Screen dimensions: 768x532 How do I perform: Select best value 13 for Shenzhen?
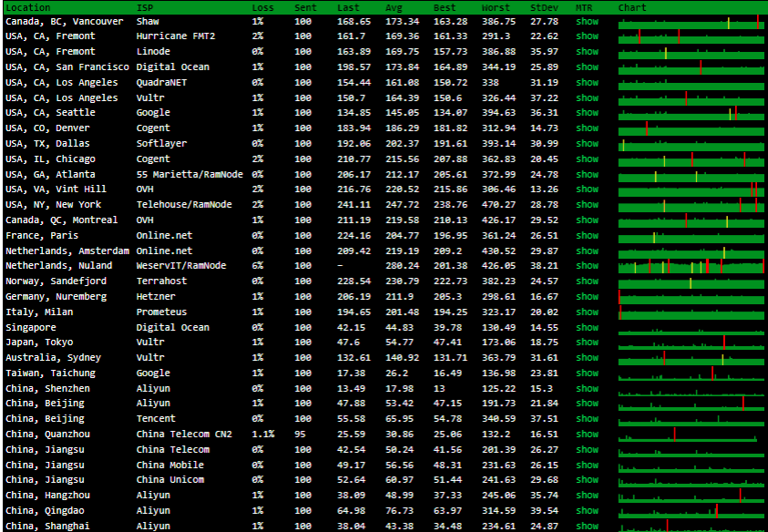pos(439,388)
